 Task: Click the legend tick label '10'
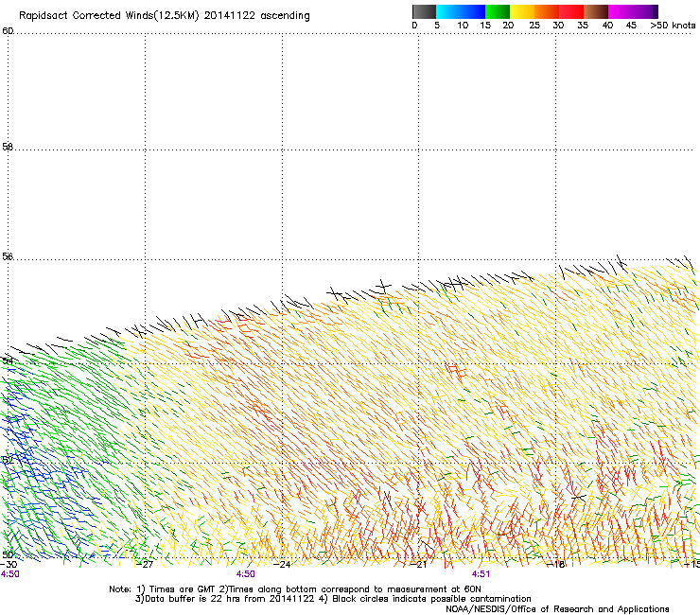pyautogui.click(x=463, y=26)
